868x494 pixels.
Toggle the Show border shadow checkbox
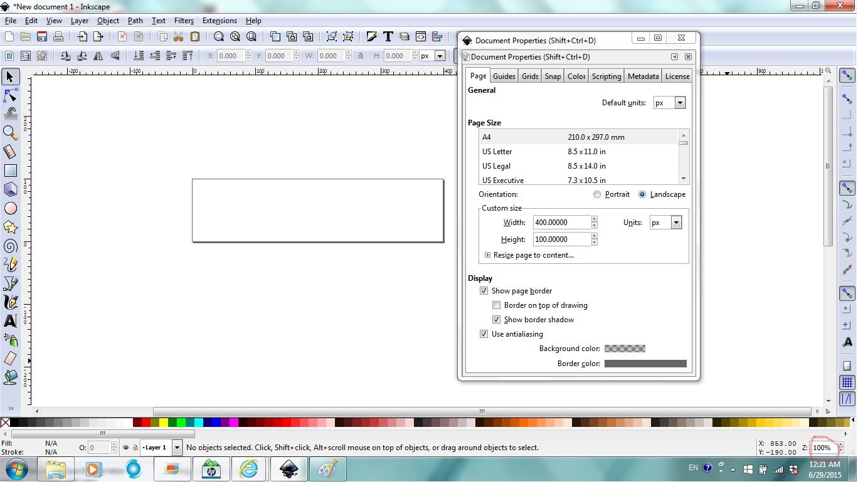pos(496,320)
